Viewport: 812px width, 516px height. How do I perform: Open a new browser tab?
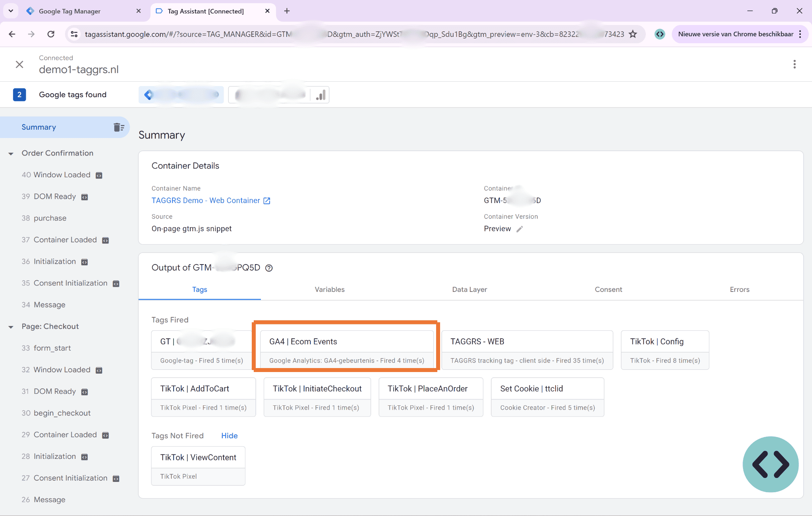287,11
